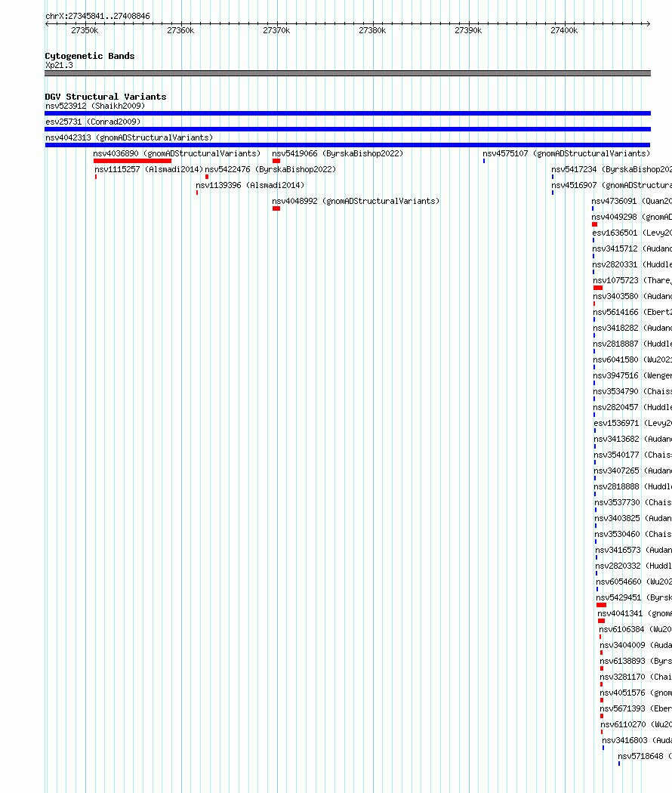Click the gray Xp21.3 cytogenetic band bar
Image resolution: width=672 pixels, height=793 pixels.
348,73
